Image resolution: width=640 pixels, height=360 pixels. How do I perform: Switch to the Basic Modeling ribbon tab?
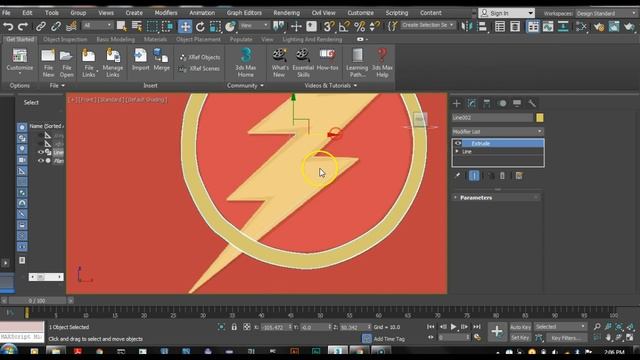click(116, 40)
